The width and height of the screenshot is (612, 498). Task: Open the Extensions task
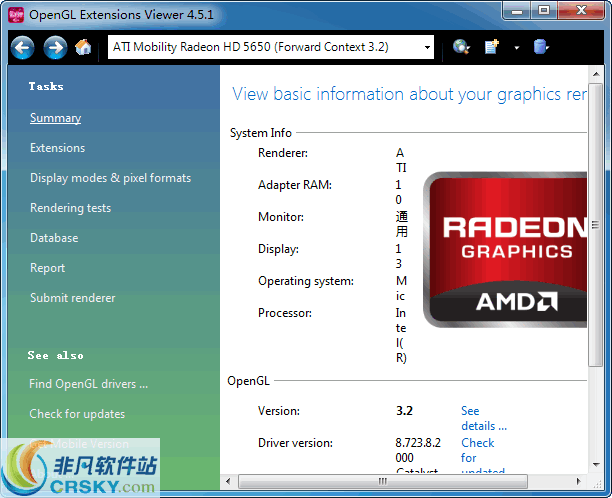pyautogui.click(x=57, y=148)
